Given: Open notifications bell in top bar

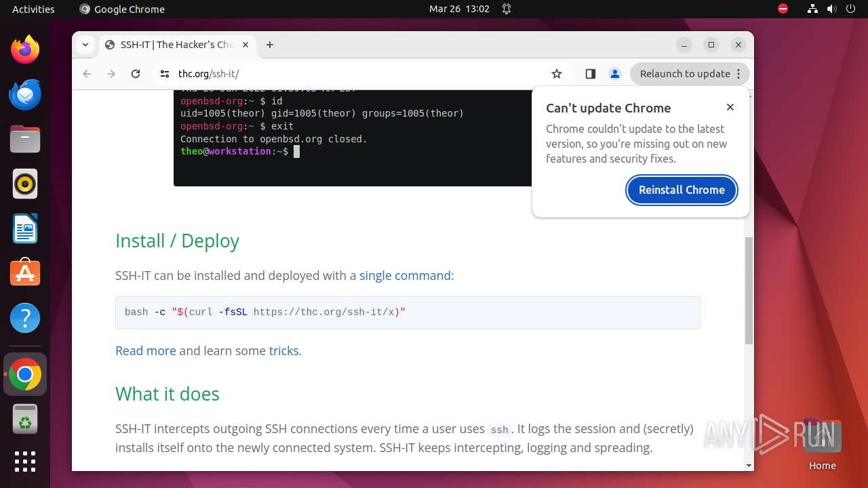Looking at the screenshot, I should click(507, 9).
